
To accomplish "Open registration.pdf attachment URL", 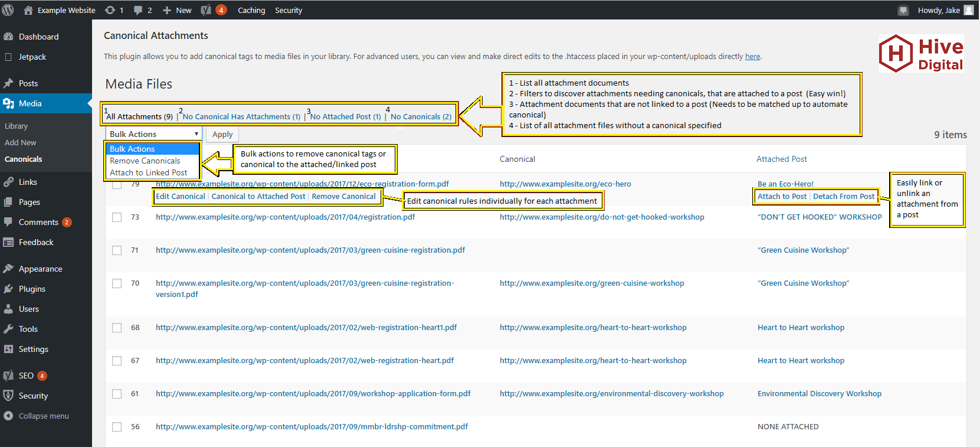I will click(285, 217).
